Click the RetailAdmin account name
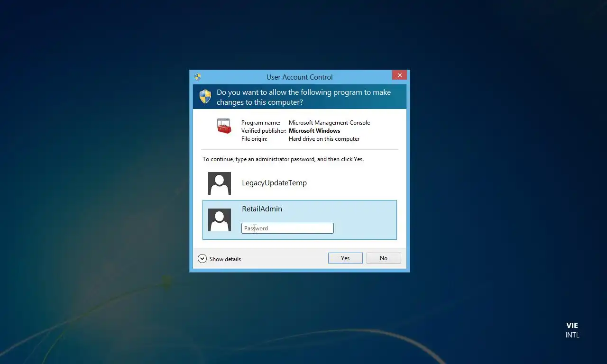This screenshot has height=364, width=607. 262,209
